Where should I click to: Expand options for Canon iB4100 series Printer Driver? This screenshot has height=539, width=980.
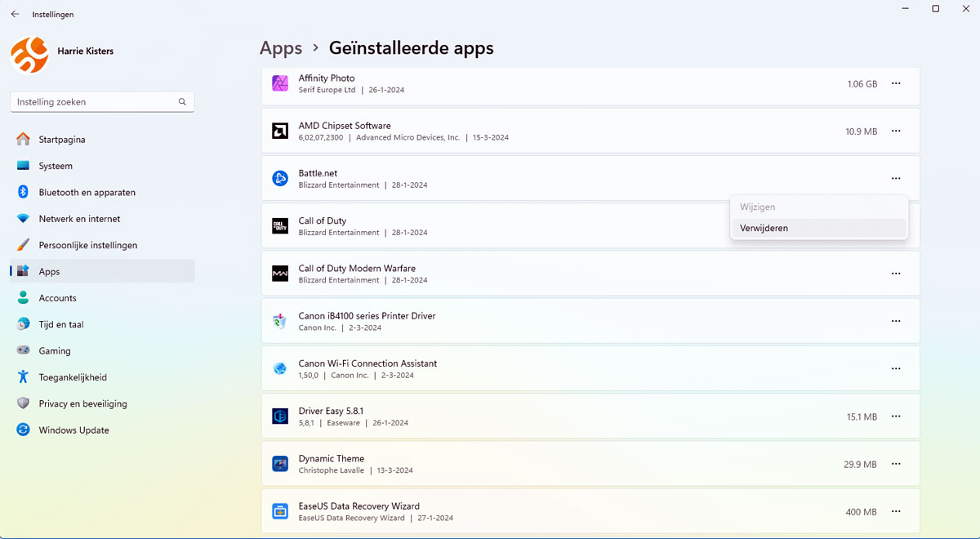pos(896,321)
